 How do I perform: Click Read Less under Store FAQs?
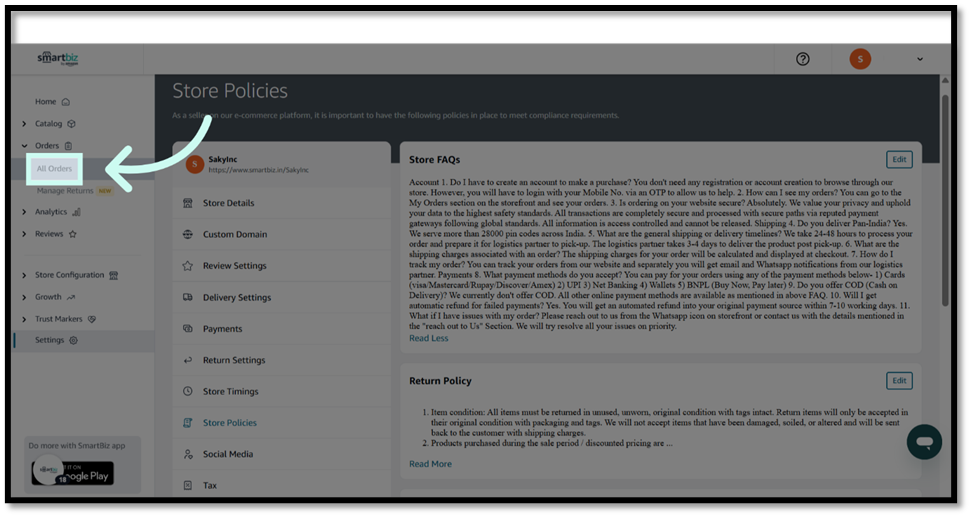428,338
